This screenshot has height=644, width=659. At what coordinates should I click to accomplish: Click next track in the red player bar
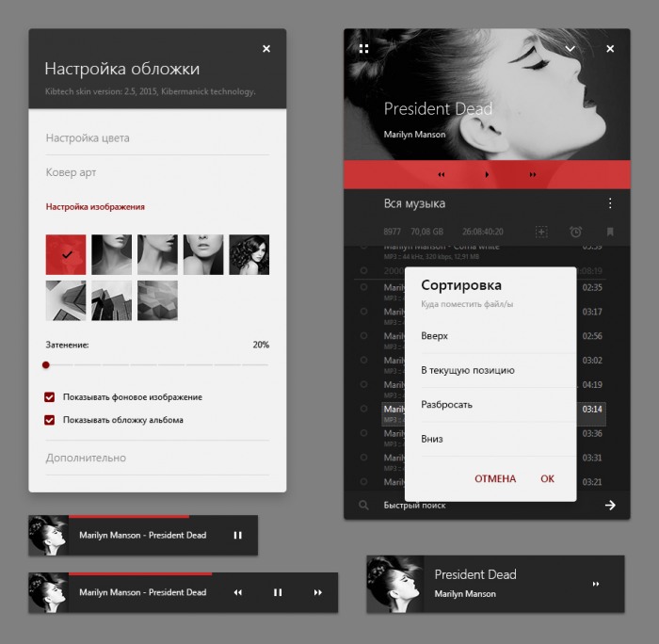(533, 174)
